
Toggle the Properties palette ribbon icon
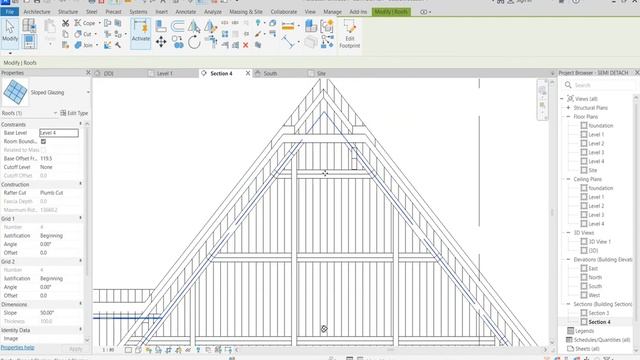pos(29,42)
